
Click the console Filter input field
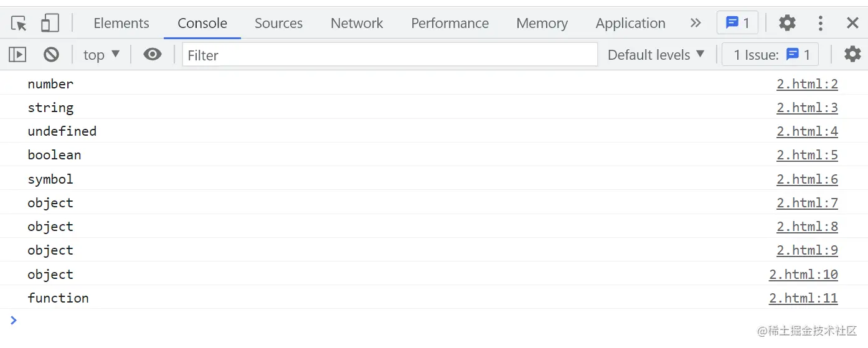point(390,55)
